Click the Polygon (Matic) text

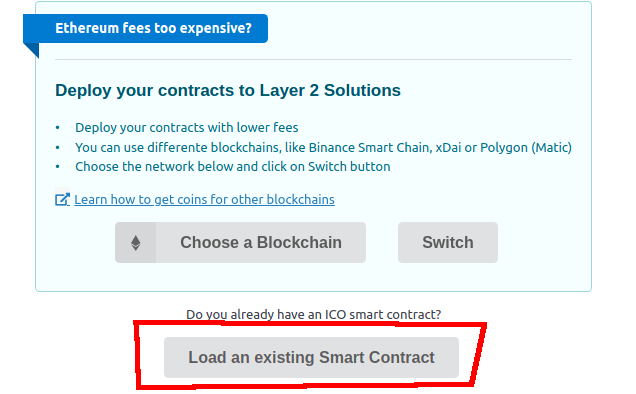click(526, 147)
